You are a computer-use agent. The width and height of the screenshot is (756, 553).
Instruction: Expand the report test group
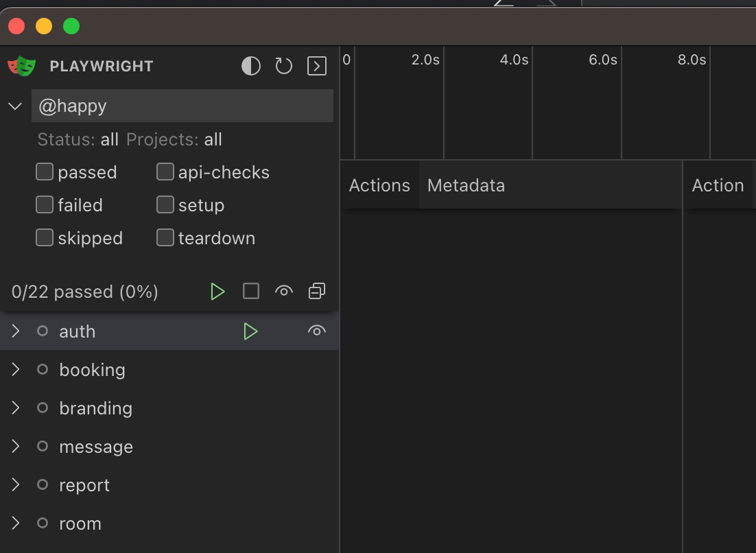click(x=15, y=484)
